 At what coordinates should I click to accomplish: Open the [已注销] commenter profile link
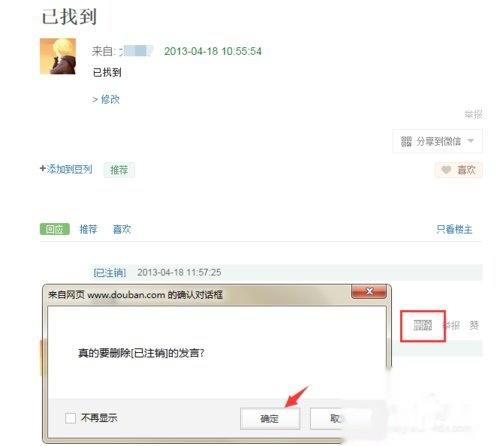tap(110, 273)
